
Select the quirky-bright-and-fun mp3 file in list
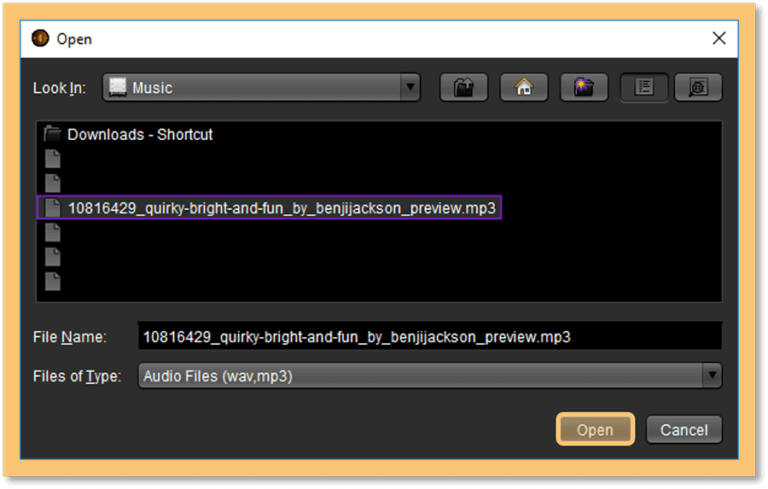click(x=269, y=208)
